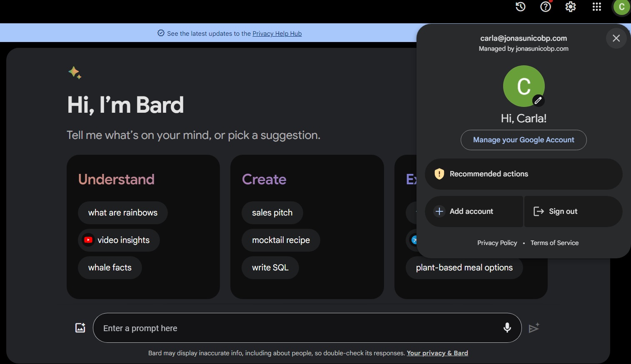Open the Google apps grid icon
This screenshot has height=364, width=631.
597,7
